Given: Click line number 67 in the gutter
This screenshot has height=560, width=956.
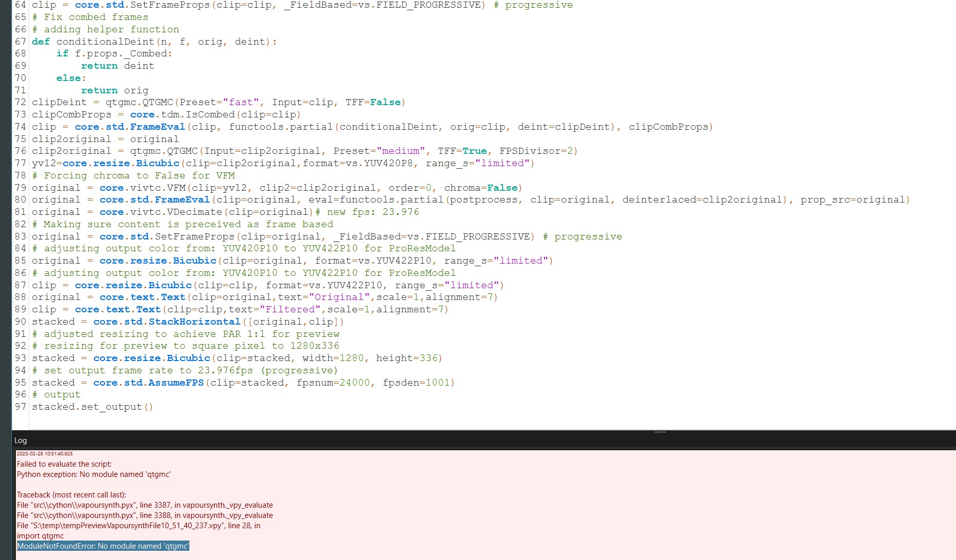Looking at the screenshot, I should (21, 42).
